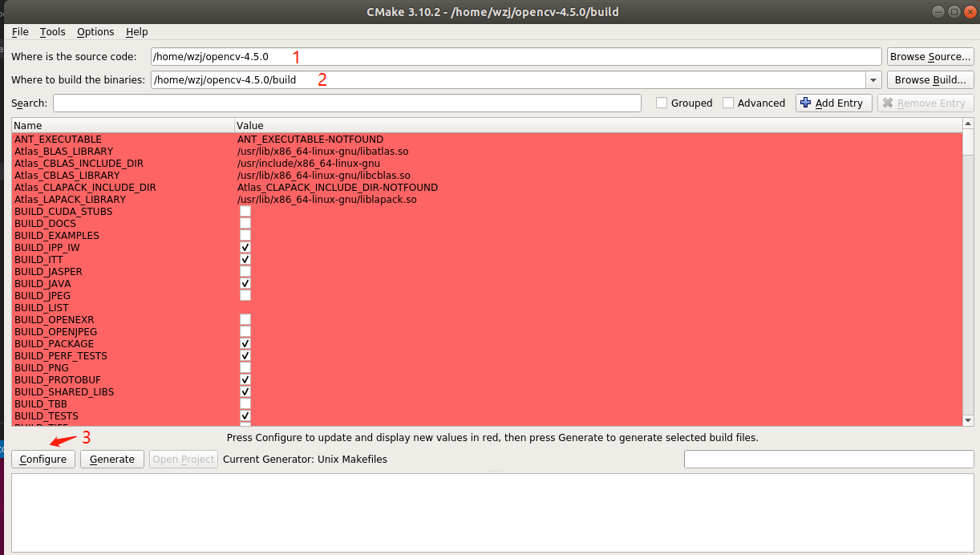Image resolution: width=980 pixels, height=555 pixels.
Task: Click the Generate button
Action: coord(112,460)
